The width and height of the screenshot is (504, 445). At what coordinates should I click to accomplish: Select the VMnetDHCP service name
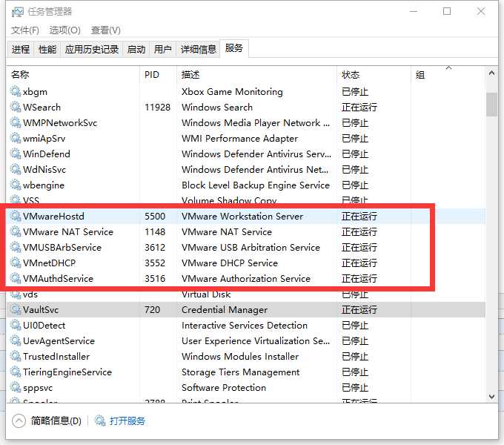pyautogui.click(x=49, y=263)
